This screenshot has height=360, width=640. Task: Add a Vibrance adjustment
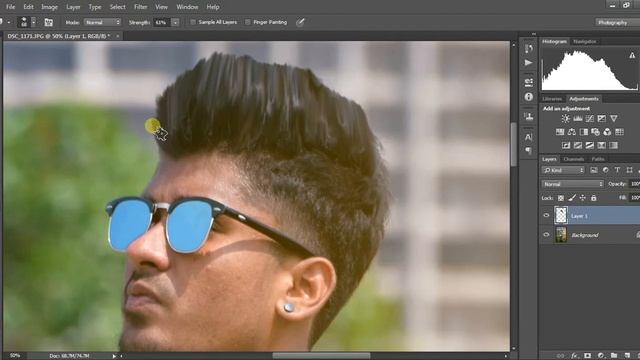(614, 118)
